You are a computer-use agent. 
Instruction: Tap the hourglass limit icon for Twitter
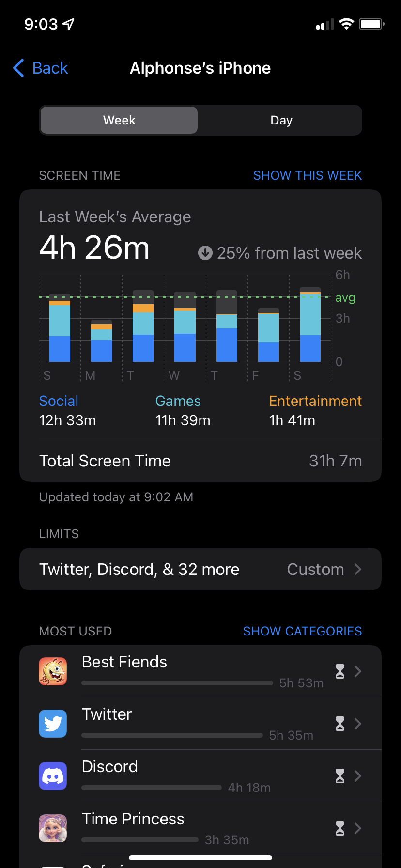(x=340, y=724)
